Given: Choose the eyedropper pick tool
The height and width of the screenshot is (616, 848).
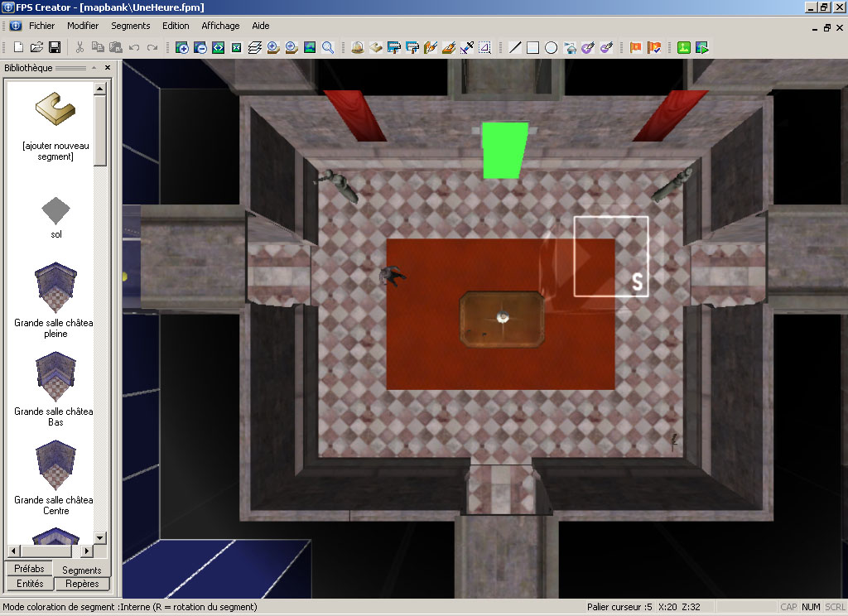Looking at the screenshot, I should coord(467,47).
